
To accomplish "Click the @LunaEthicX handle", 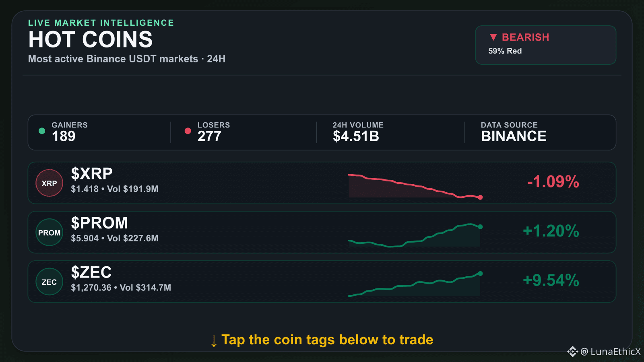I will [x=611, y=352].
